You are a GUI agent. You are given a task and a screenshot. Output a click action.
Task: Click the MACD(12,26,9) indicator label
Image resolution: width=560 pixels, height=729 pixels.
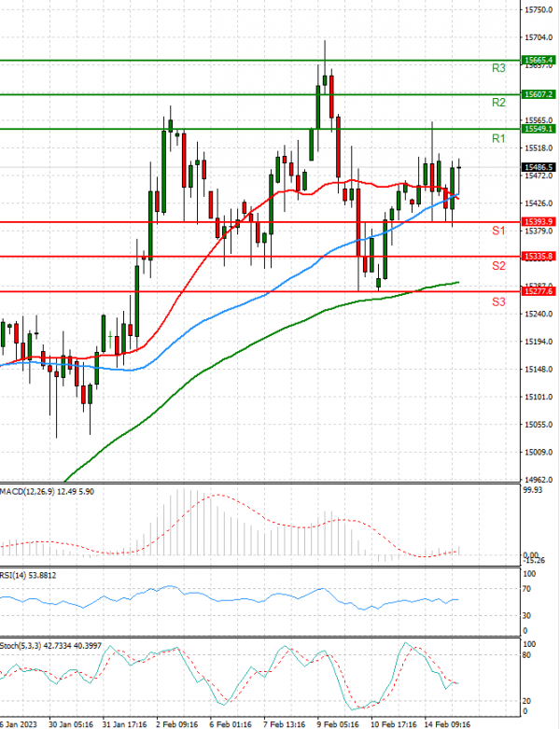tap(47, 492)
